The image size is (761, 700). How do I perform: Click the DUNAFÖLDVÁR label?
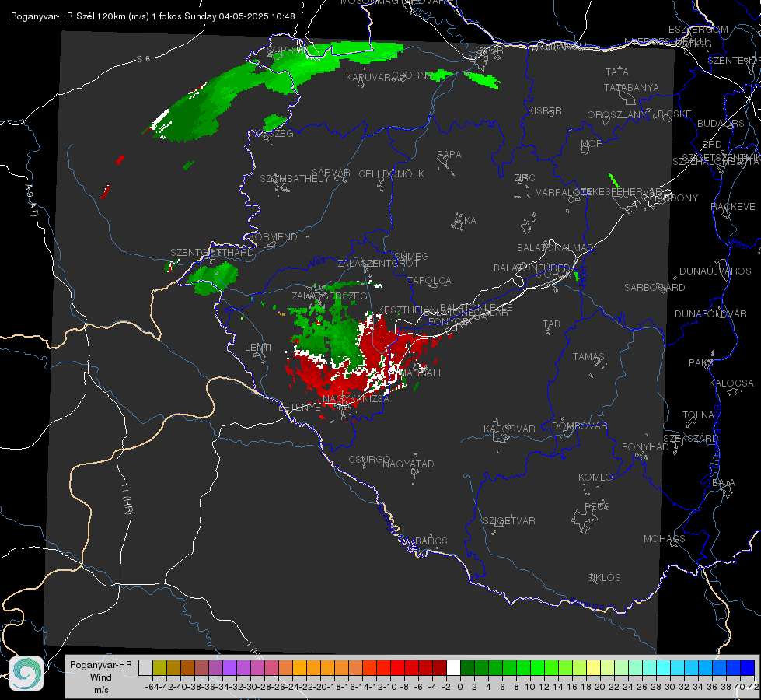click(x=710, y=314)
